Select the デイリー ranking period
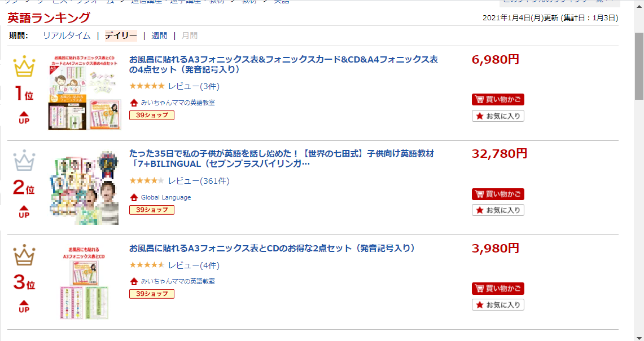This screenshot has width=644, height=341. [121, 36]
